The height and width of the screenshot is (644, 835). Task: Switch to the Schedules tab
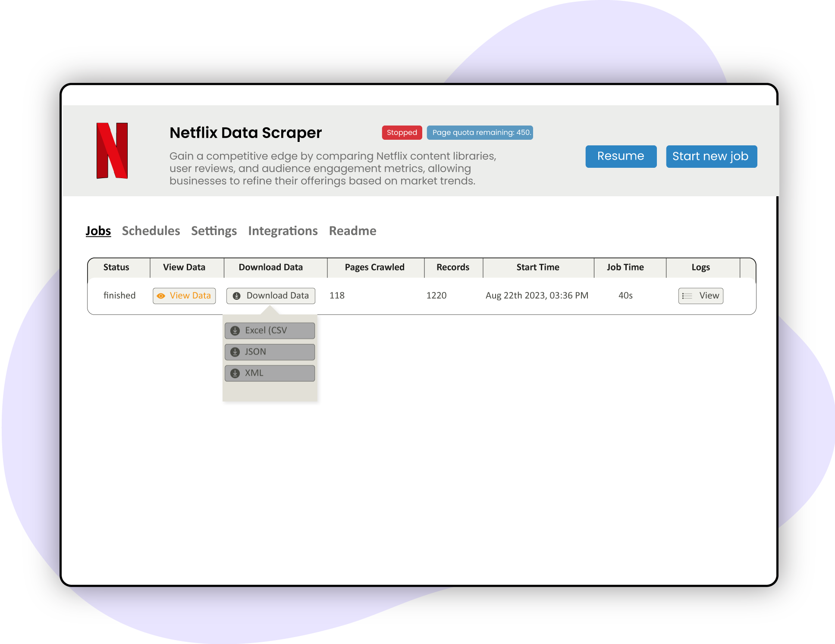(149, 230)
